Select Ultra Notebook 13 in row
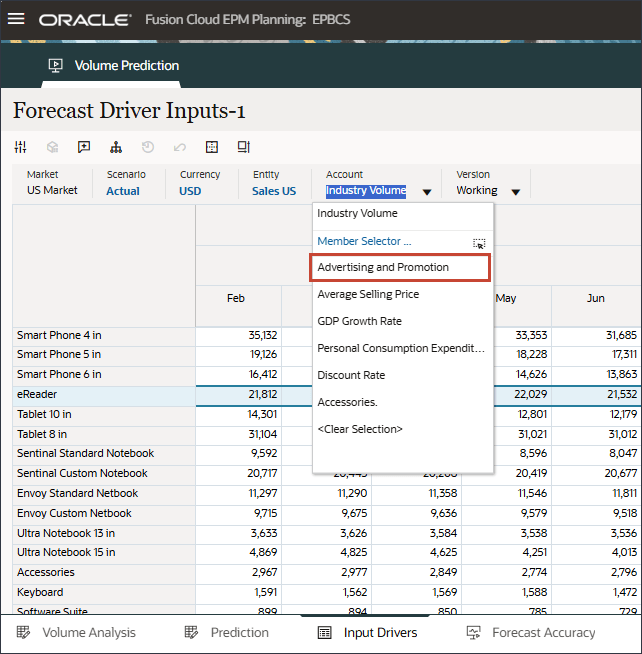642x654 pixels. pyautogui.click(x=104, y=533)
